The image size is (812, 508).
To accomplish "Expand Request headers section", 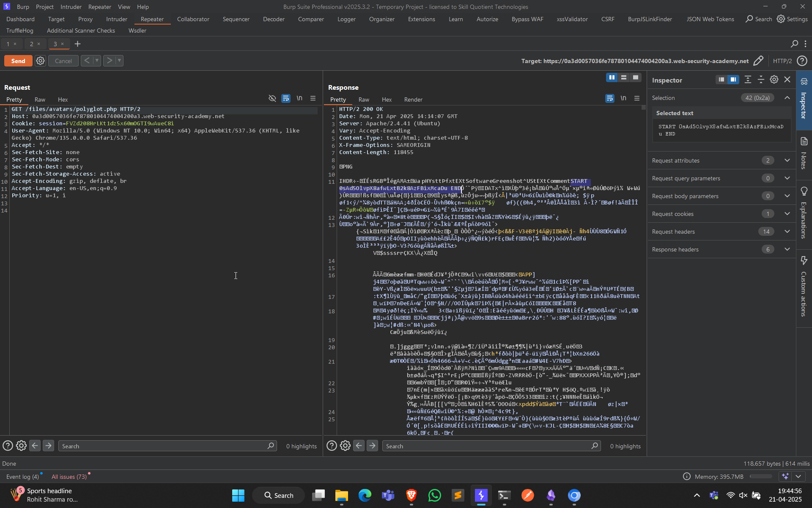I will coord(787,232).
